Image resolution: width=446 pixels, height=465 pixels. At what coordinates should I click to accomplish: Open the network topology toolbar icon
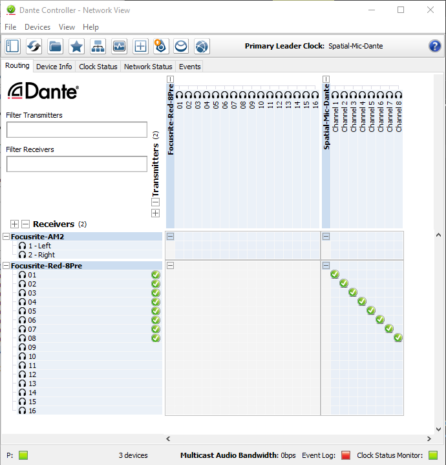coord(98,46)
